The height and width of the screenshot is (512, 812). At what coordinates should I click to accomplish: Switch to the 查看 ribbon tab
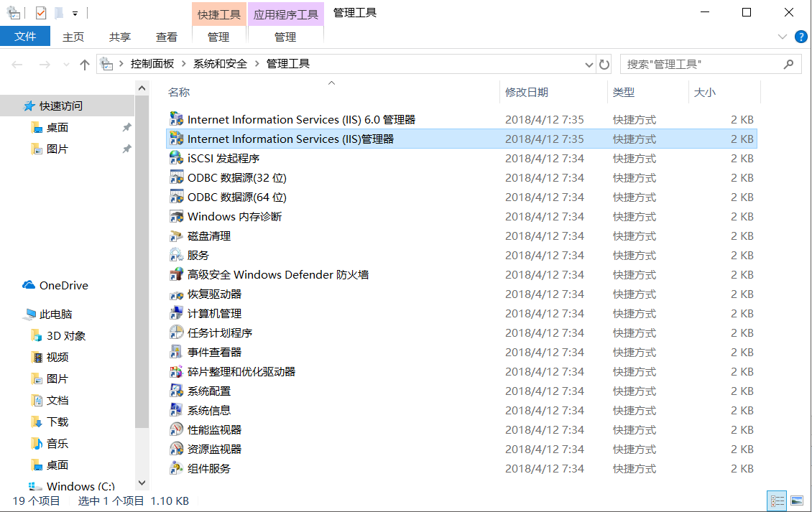click(x=166, y=37)
